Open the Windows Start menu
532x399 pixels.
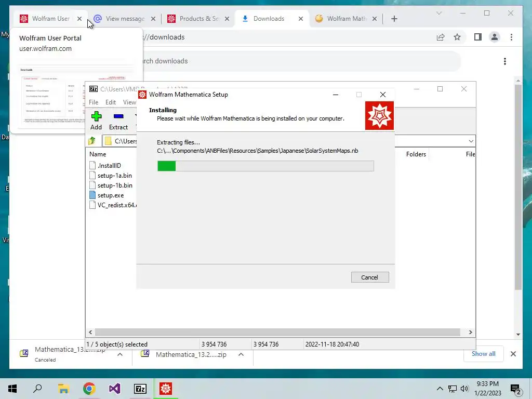click(12, 389)
